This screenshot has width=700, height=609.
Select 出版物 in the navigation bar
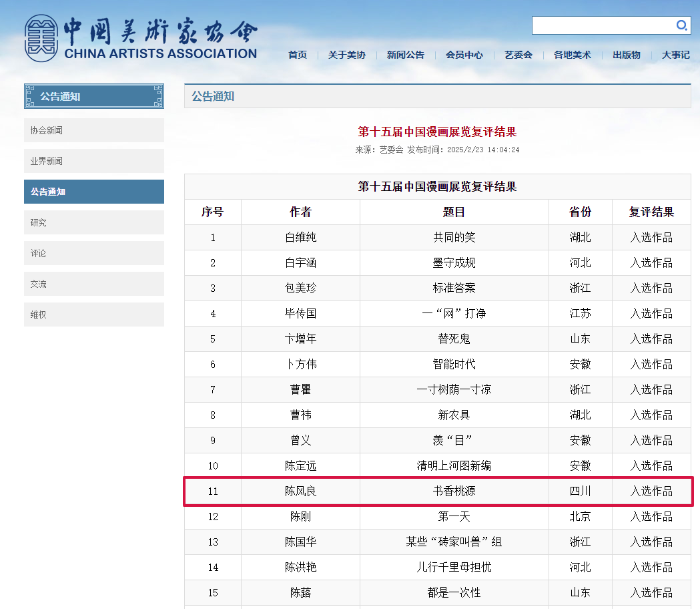point(626,55)
